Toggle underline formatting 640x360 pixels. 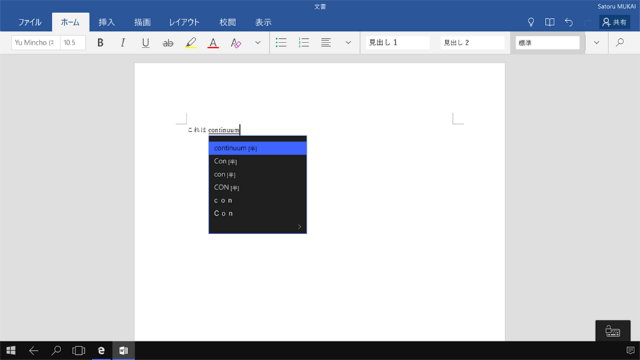(145, 43)
